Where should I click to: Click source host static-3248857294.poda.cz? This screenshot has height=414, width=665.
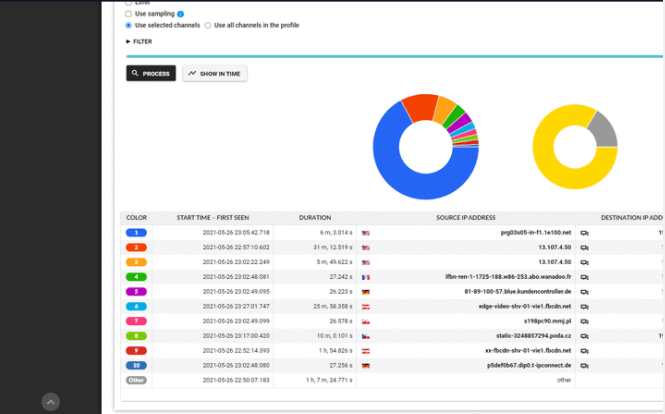coord(534,336)
